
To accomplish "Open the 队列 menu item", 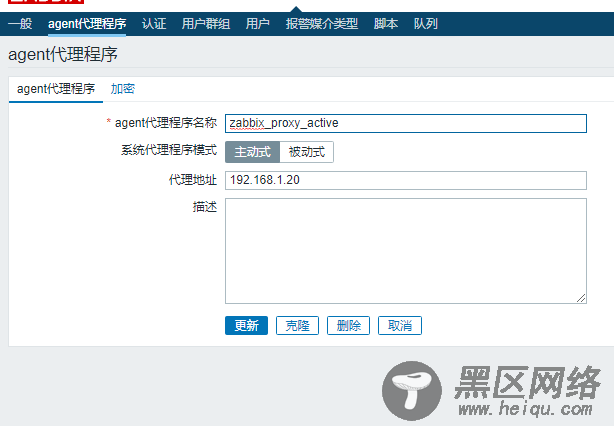I will [426, 24].
